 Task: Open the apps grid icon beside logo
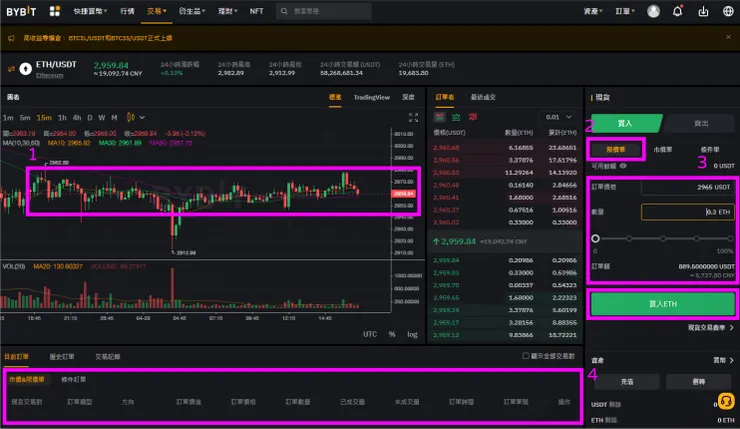[55, 11]
